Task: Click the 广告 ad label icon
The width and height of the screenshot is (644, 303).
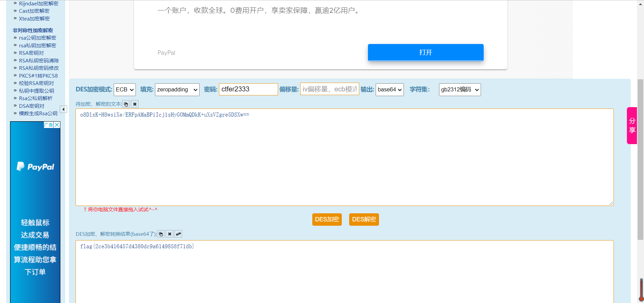Action: (49, 125)
